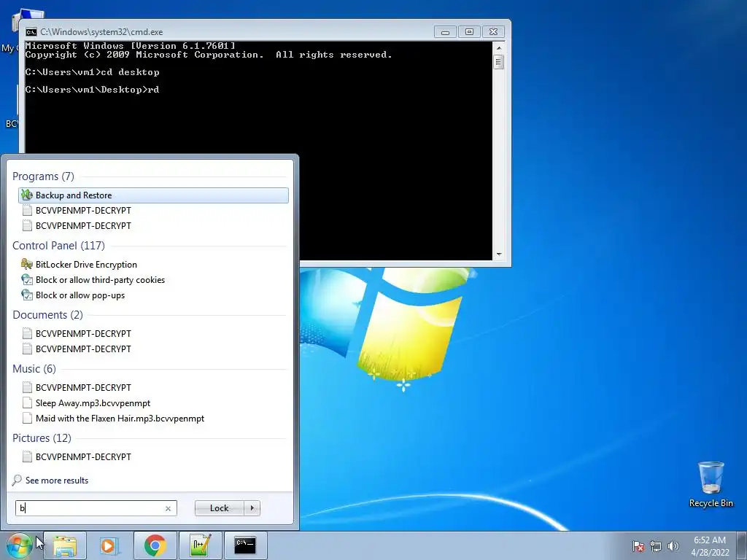Clear the search text with X button
747x560 pixels.
tap(169, 508)
